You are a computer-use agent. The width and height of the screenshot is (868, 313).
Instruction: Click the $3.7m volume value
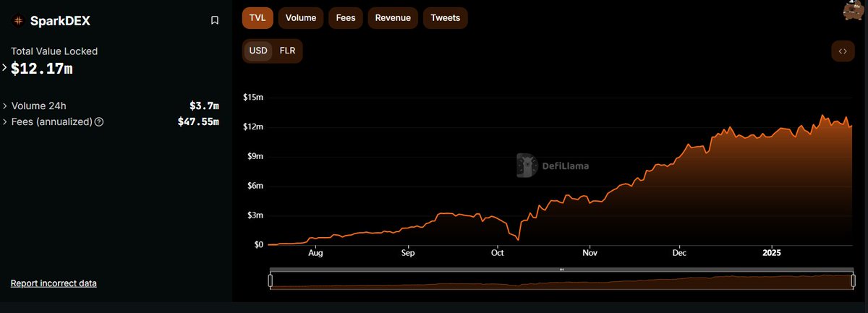click(204, 106)
